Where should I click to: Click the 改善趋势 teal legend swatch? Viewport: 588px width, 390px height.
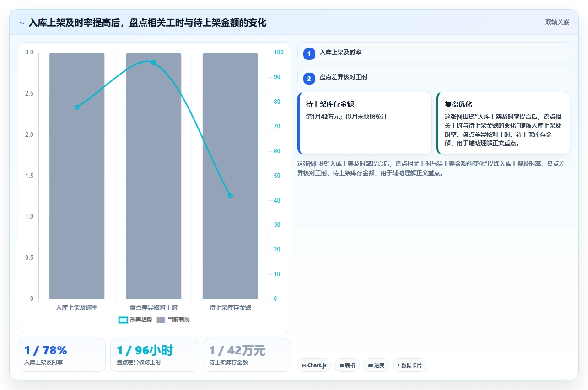pyautogui.click(x=123, y=320)
